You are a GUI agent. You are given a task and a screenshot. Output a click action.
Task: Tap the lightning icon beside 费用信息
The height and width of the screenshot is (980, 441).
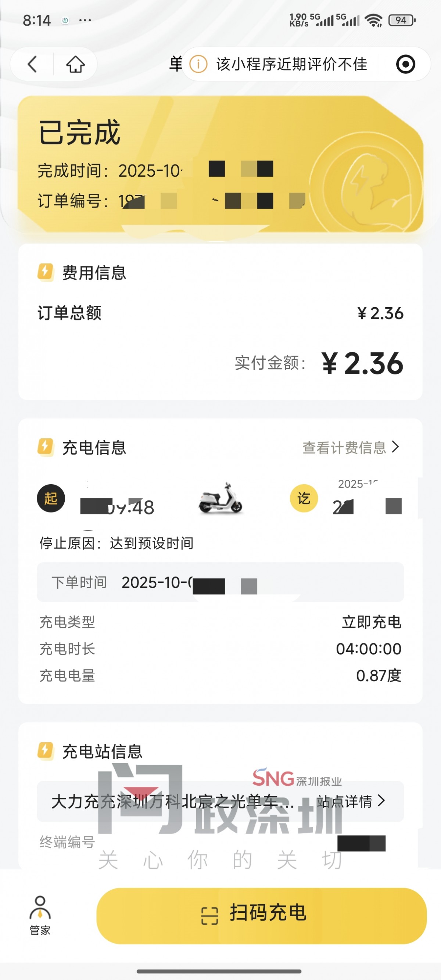[45, 272]
